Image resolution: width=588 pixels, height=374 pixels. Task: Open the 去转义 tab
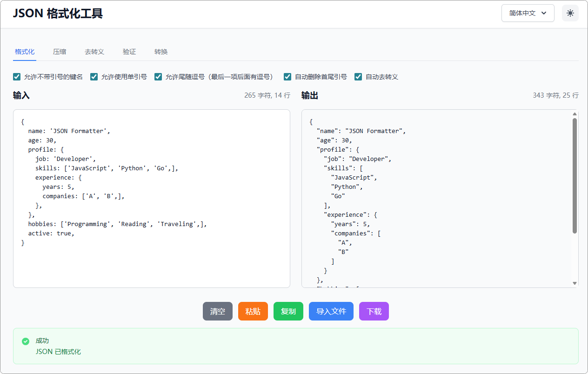(x=94, y=52)
